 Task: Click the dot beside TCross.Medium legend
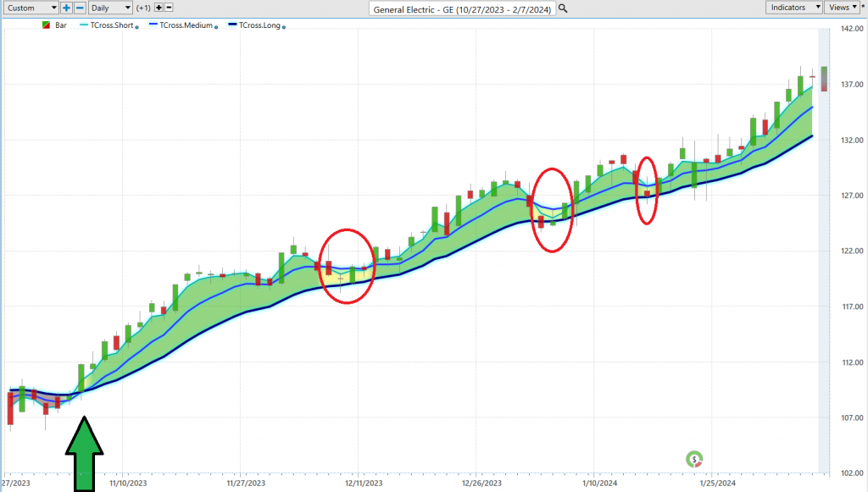[x=216, y=26]
